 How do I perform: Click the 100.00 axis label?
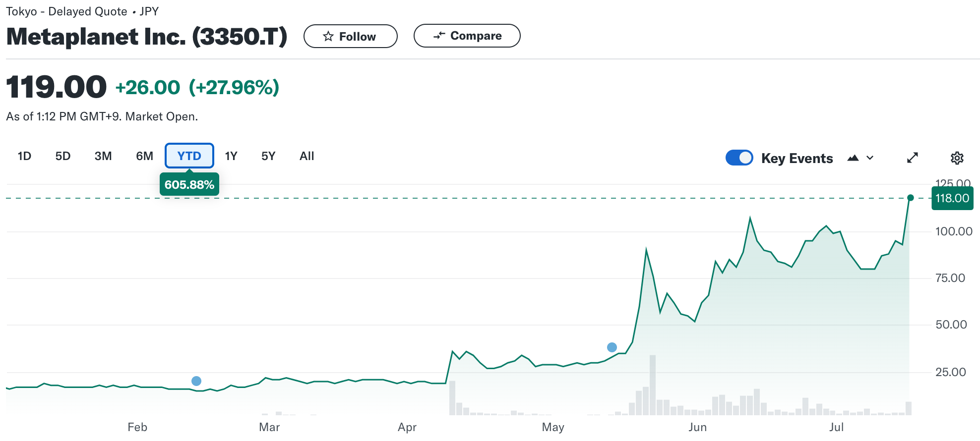[954, 231]
